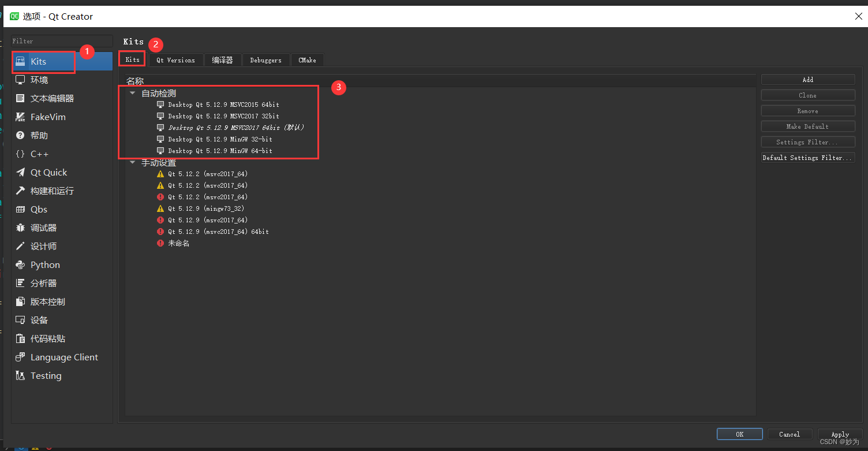The image size is (868, 451).
Task: Open the 代码粘贴 clipboard icon
Action: tap(21, 338)
